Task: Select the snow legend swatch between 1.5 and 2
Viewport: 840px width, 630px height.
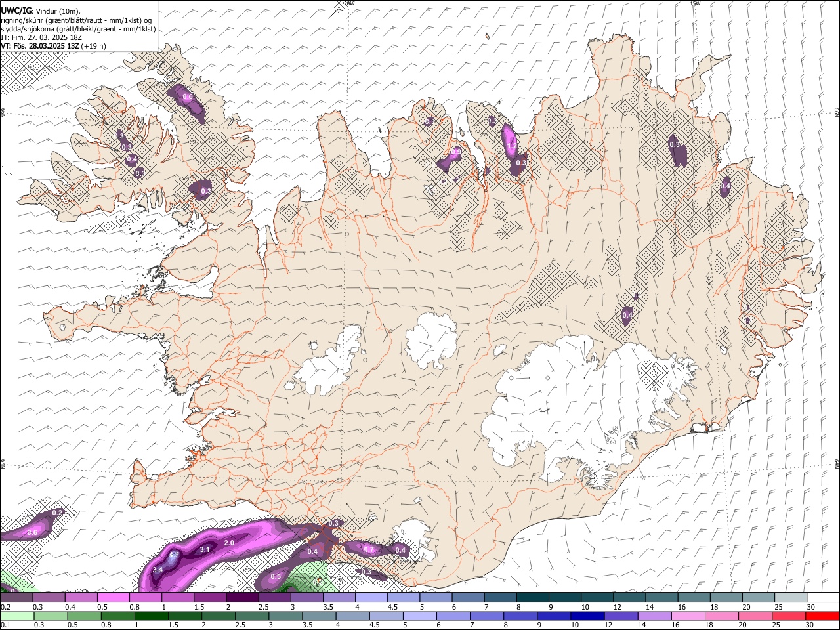Action: pyautogui.click(x=209, y=597)
